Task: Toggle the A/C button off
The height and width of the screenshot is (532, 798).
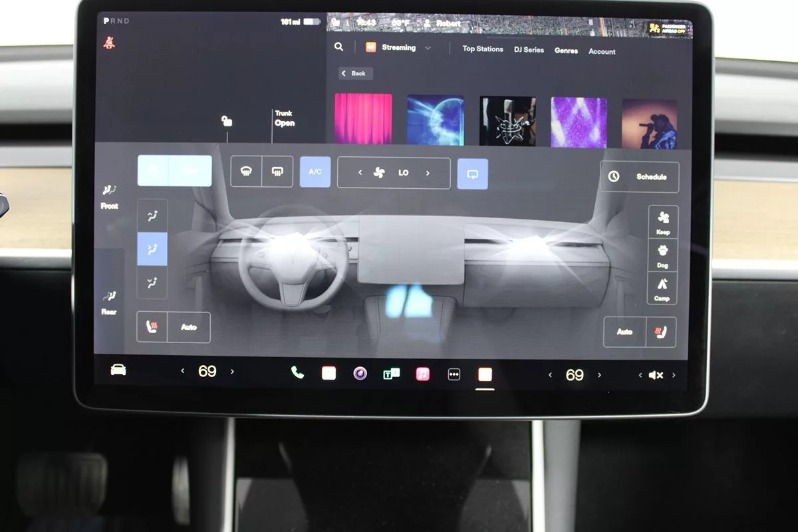Action: pyautogui.click(x=315, y=172)
